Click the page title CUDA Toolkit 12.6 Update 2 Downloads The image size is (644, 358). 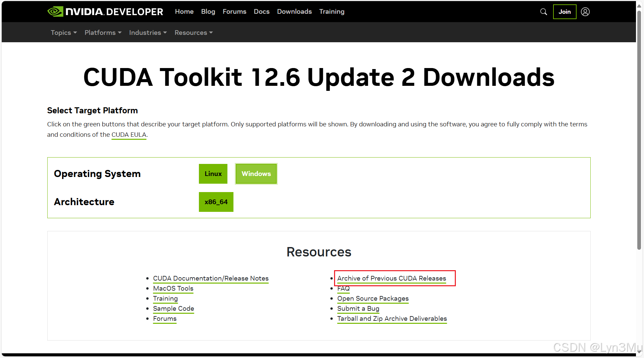[x=319, y=77]
